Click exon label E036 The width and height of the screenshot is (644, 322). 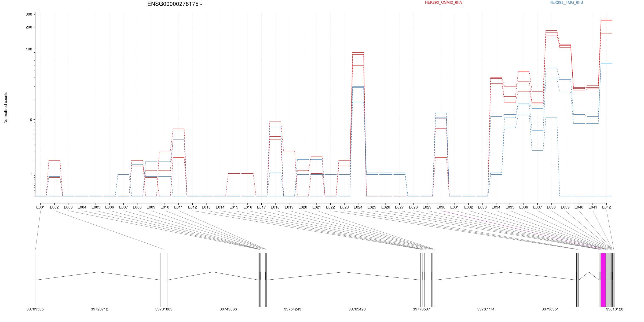[x=524, y=207]
